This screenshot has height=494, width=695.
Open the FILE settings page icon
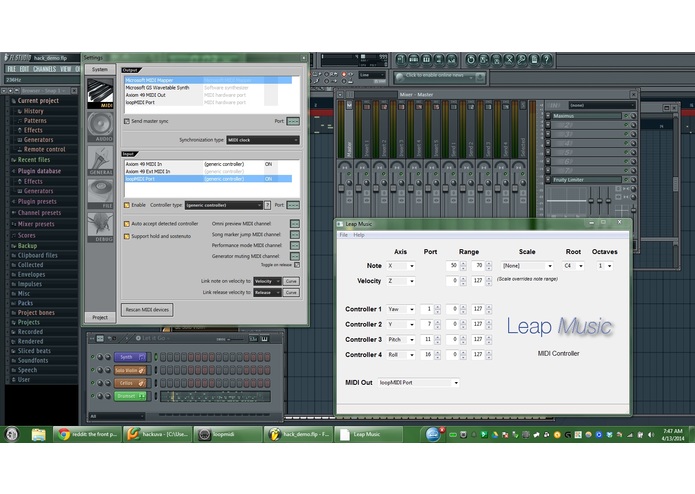coord(100,194)
